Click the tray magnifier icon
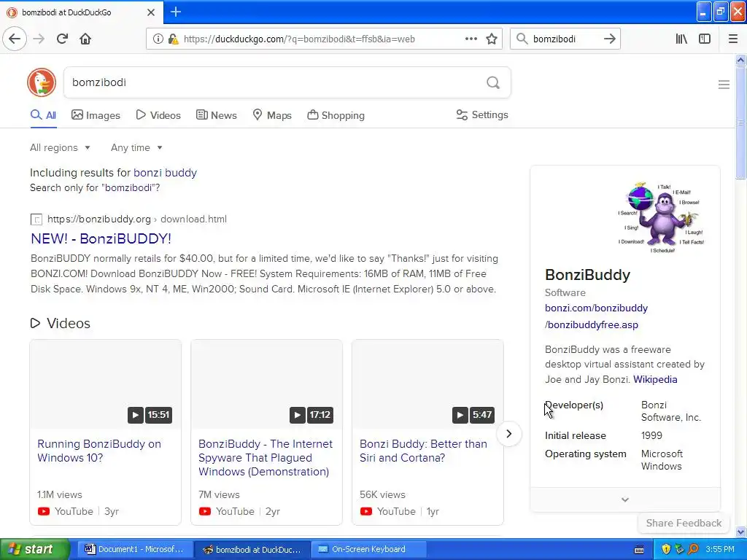The height and width of the screenshot is (560, 747). 693,549
